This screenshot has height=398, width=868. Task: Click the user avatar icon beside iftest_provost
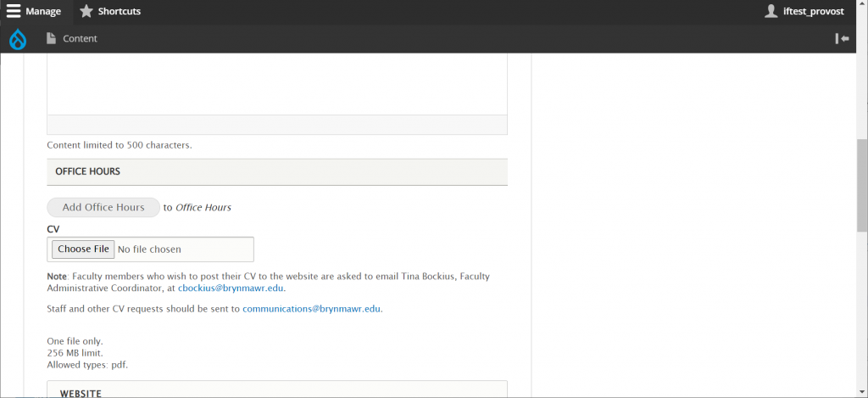tap(771, 11)
